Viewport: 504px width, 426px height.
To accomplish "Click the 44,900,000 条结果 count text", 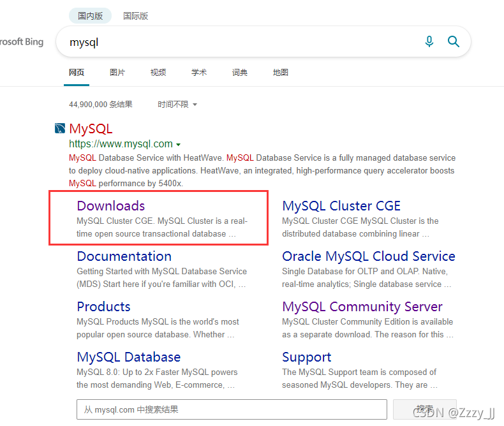I will click(101, 105).
